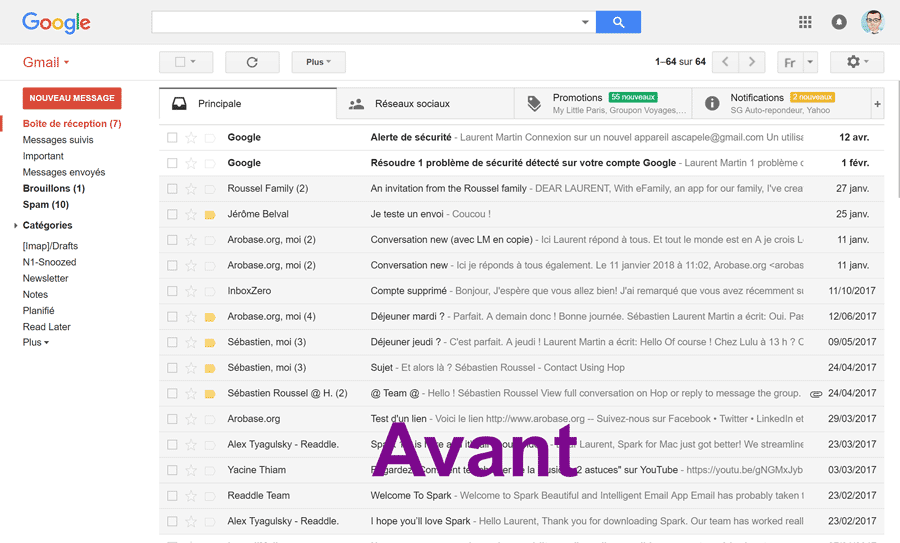900x543 pixels.
Task: Click the Notifications tab info icon
Action: [712, 103]
